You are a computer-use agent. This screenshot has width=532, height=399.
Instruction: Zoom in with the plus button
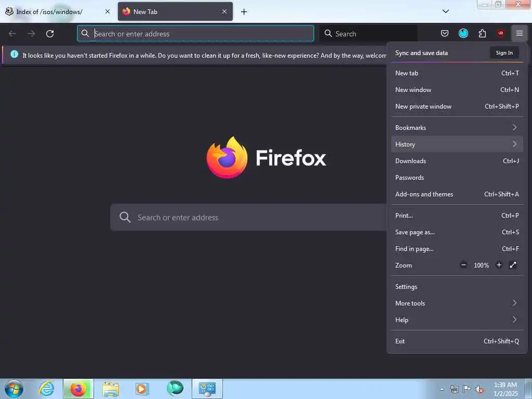(x=499, y=265)
